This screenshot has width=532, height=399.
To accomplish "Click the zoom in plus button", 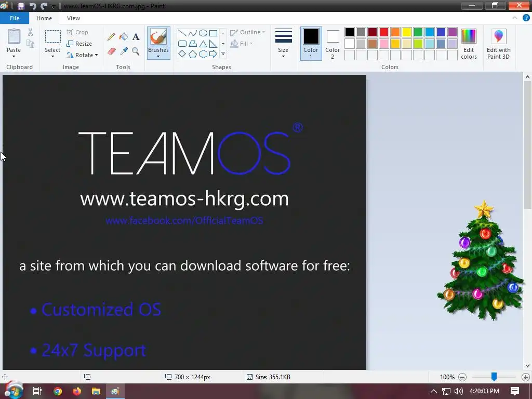I will 526,377.
